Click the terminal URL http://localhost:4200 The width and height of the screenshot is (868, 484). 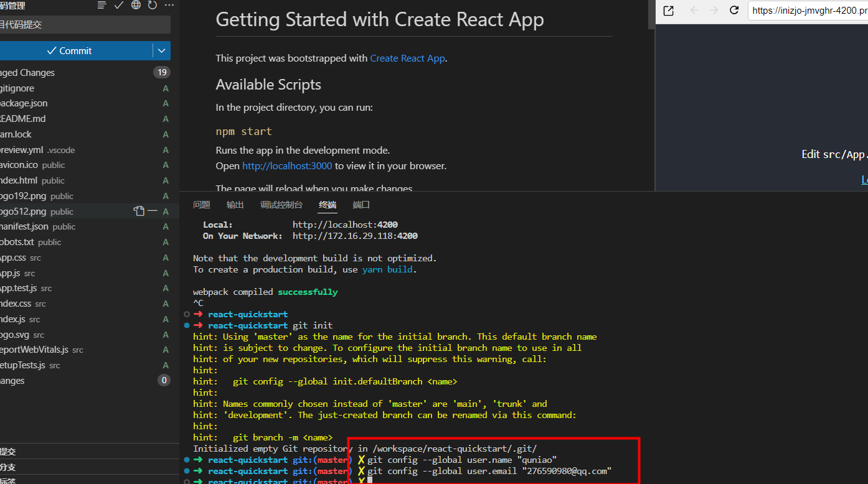click(x=345, y=225)
